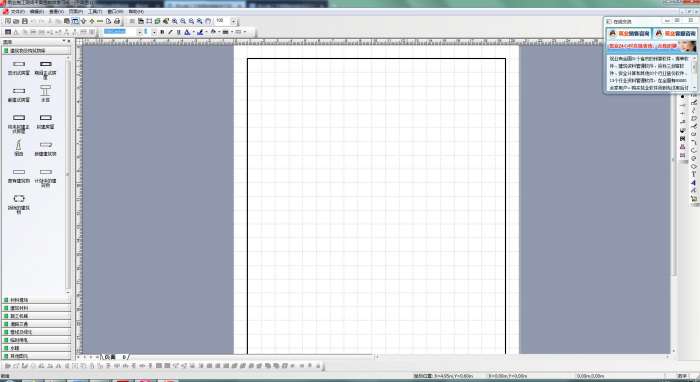Viewport: 700px width, 382px height.
Task: Click the printer icon in the top toolbar
Action: point(117,21)
